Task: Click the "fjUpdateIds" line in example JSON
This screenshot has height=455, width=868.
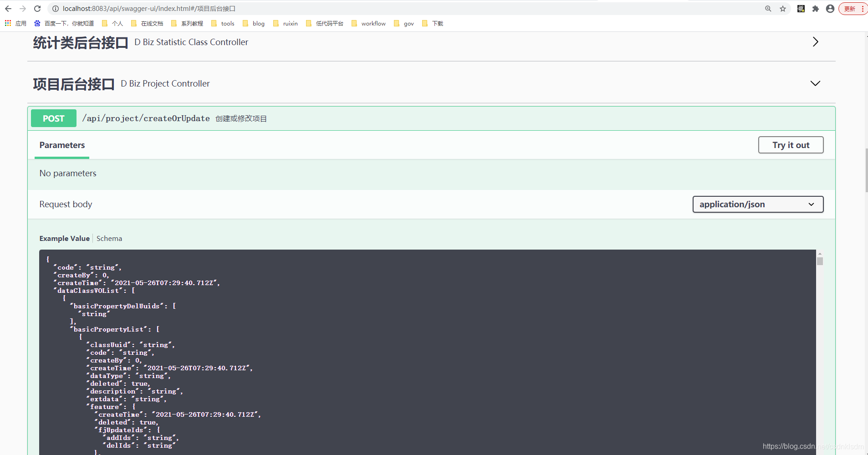Action: (128, 430)
